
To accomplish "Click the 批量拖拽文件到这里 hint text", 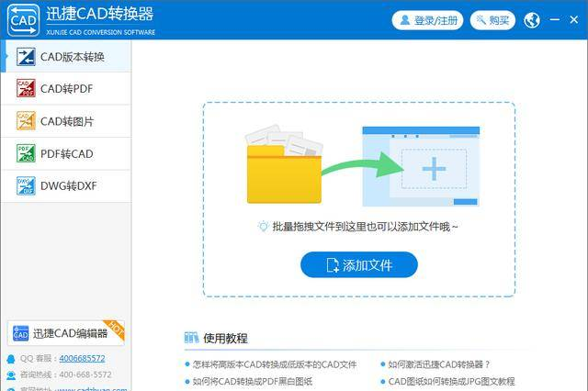I will pos(365,227).
